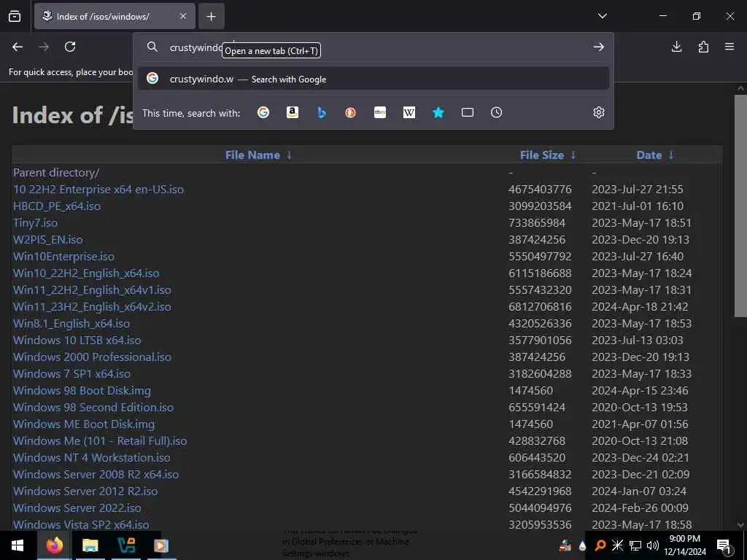Image resolution: width=747 pixels, height=560 pixels.
Task: Click the arrow next to File Name header
Action: pyautogui.click(x=289, y=155)
